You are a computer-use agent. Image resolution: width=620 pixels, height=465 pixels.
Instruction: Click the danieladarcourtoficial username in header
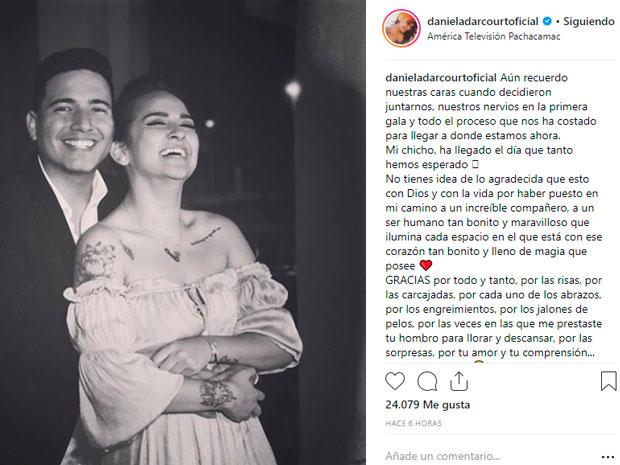pyautogui.click(x=483, y=21)
